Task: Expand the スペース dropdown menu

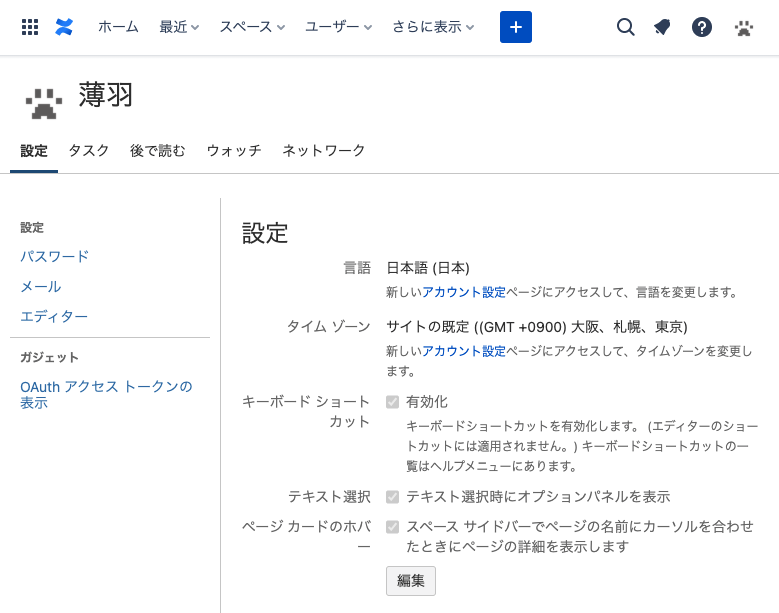Action: [252, 27]
